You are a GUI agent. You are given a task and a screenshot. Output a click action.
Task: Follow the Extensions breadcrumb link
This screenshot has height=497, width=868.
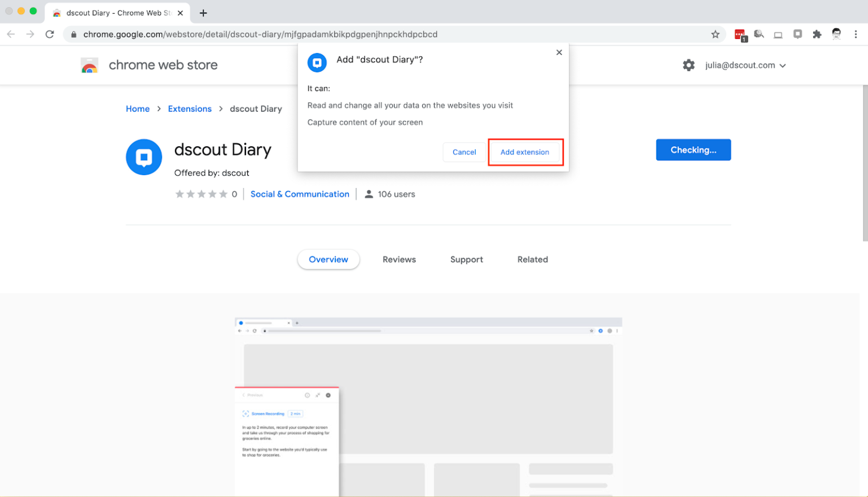190,109
